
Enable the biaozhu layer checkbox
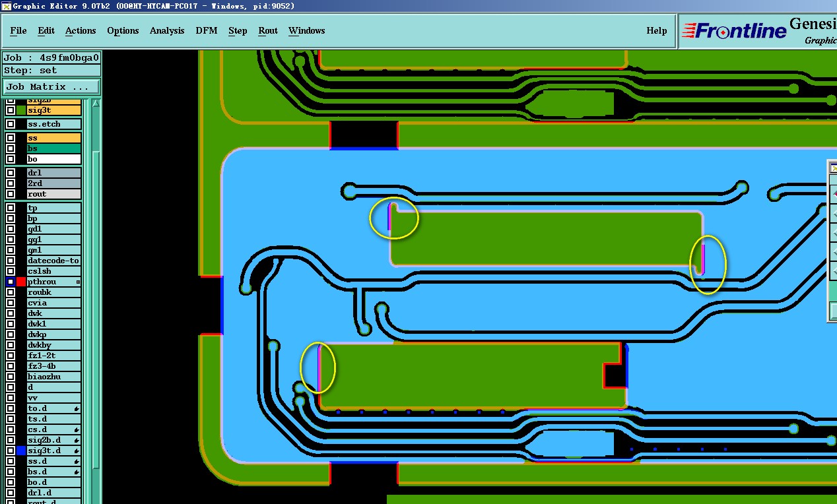(11, 377)
